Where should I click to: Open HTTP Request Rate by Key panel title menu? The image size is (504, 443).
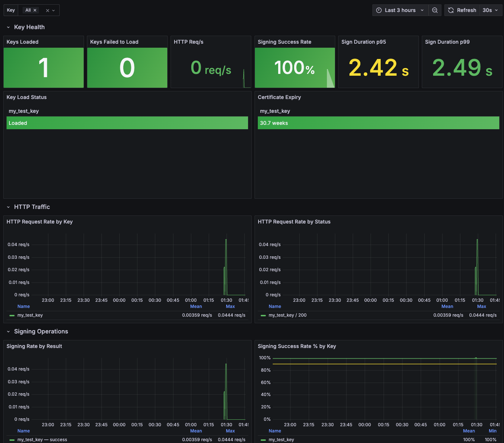click(40, 222)
